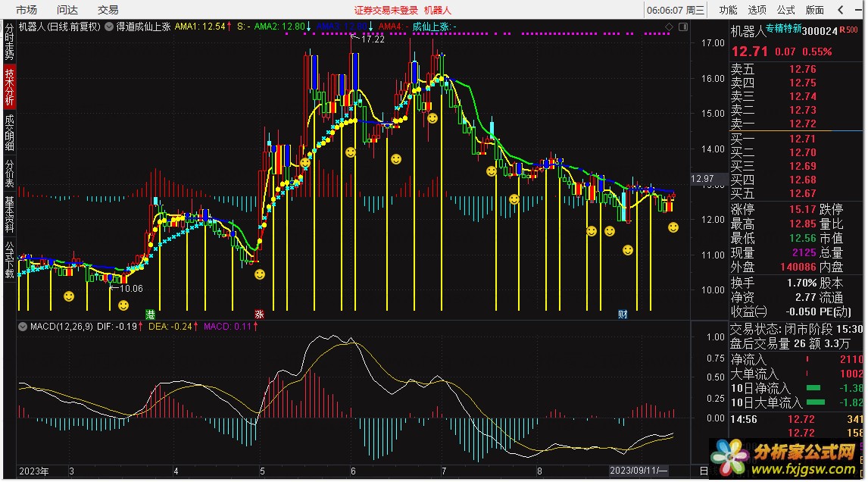Toggle the side panel icon in chart header
This screenshot has height=482, width=868.
(683, 27)
